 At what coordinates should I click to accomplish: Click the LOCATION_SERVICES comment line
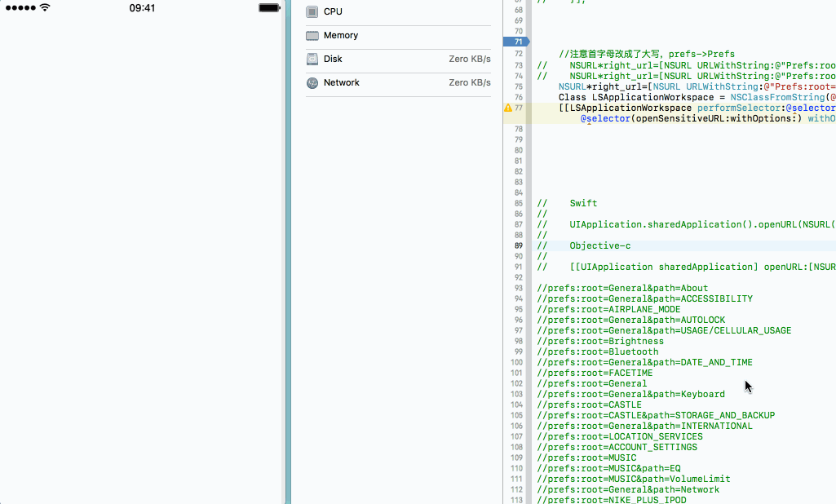point(620,437)
